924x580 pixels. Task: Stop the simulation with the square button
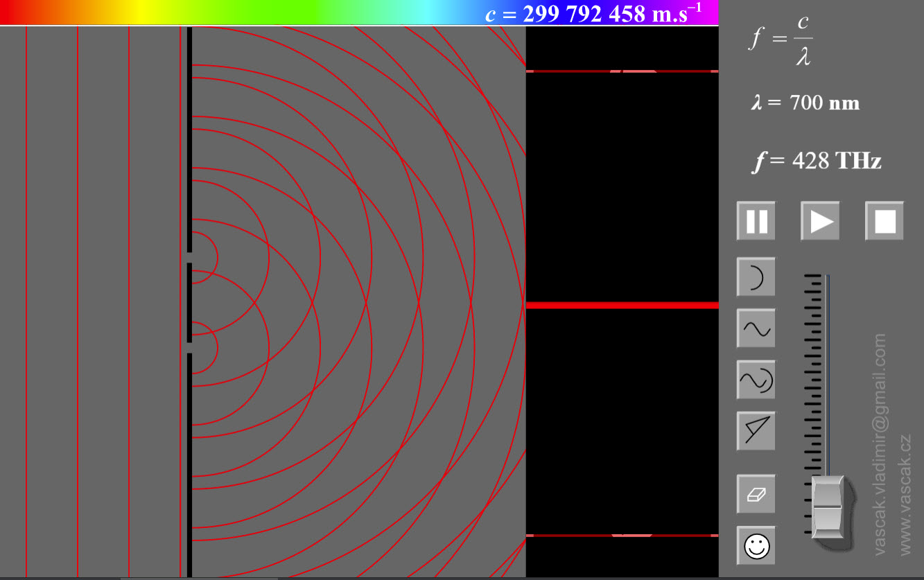click(884, 222)
